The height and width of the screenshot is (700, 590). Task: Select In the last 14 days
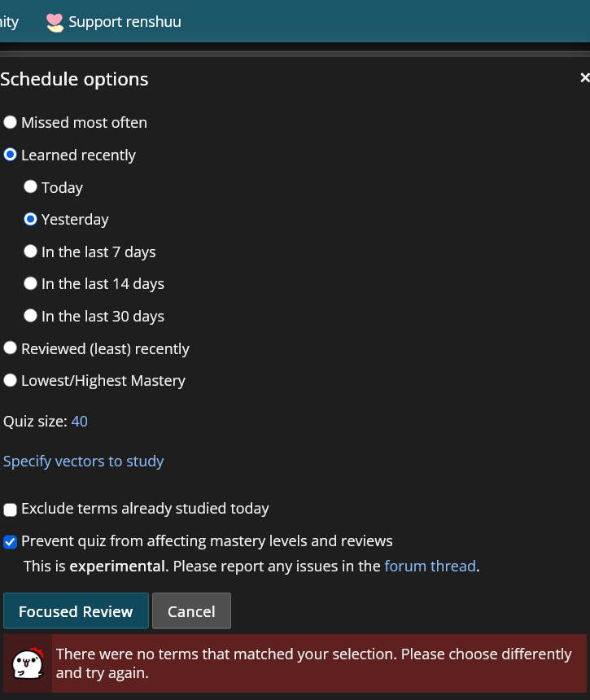[x=30, y=283]
